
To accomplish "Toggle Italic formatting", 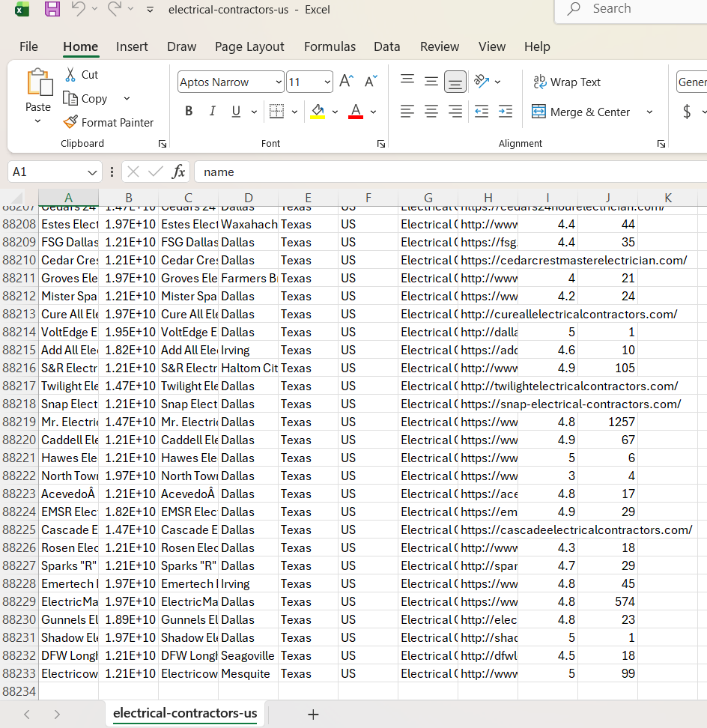I will 212,111.
